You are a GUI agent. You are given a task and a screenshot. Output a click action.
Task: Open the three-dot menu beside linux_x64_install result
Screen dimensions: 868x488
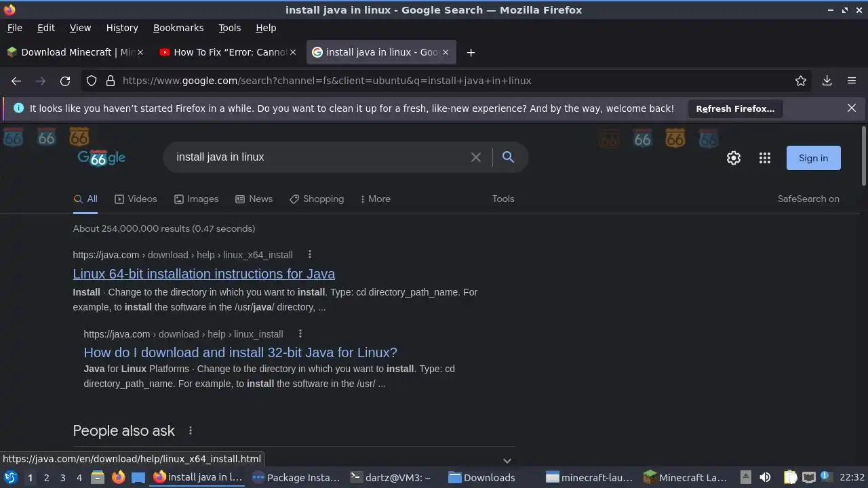click(310, 255)
